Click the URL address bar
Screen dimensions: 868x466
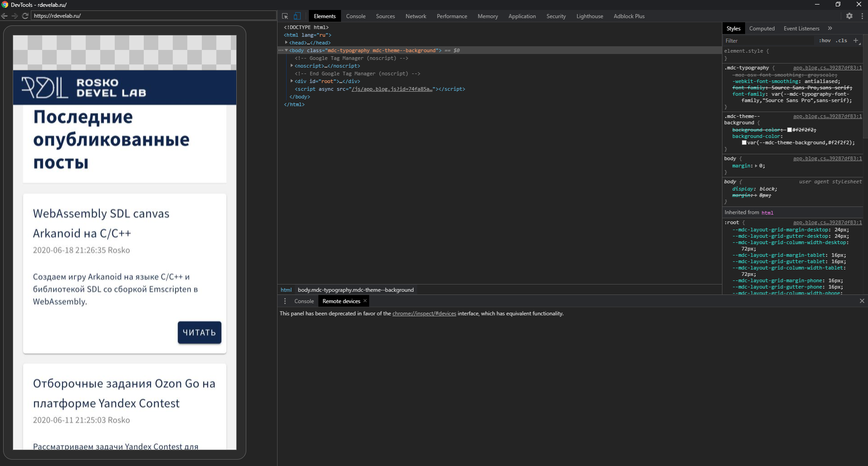[x=154, y=15]
